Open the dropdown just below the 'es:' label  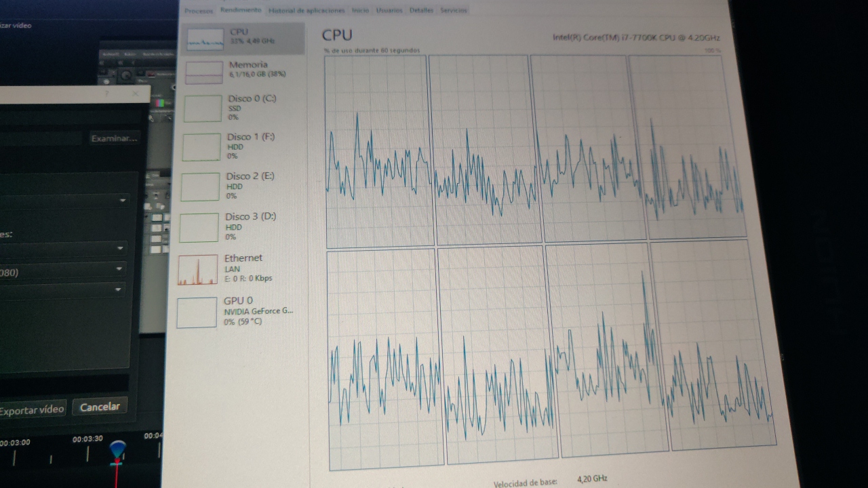62,249
